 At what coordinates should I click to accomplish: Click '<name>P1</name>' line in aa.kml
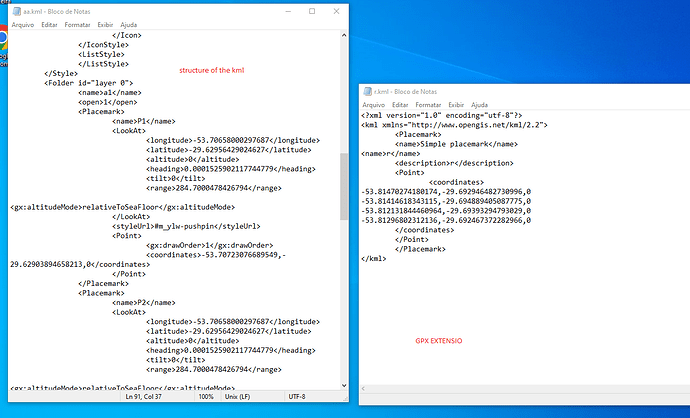[x=144, y=121]
